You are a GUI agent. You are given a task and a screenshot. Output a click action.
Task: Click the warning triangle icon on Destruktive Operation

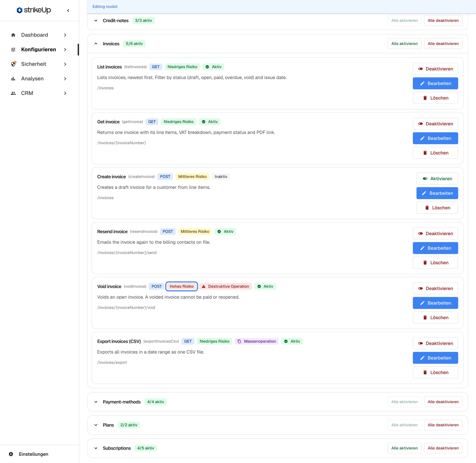pos(204,287)
